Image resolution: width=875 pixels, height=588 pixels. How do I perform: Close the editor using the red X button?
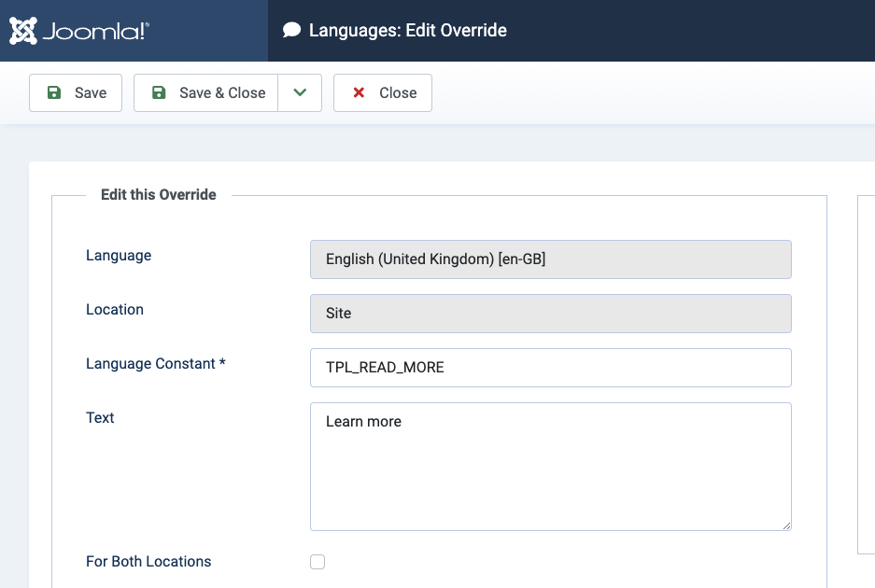[383, 93]
